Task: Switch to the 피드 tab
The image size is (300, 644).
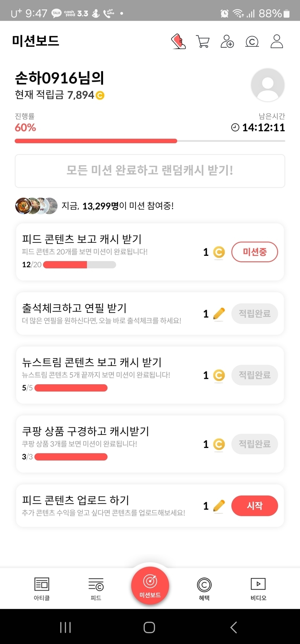Action: [96, 589]
